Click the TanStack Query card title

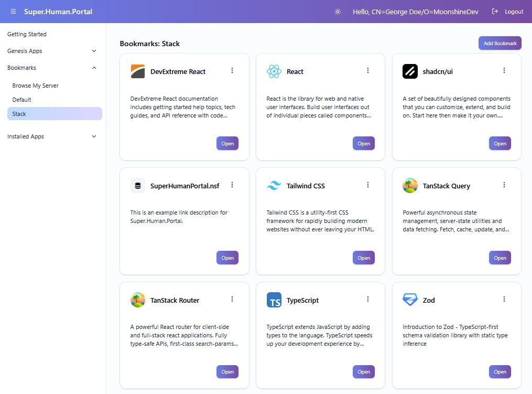click(446, 186)
